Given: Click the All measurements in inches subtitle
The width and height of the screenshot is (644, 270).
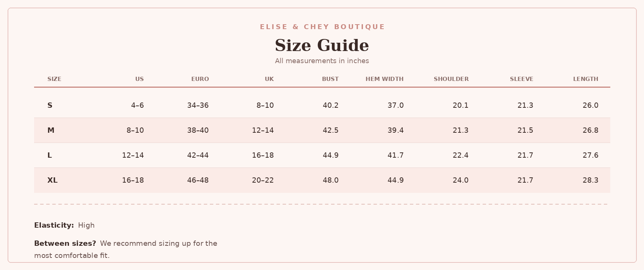Looking at the screenshot, I should pos(322,61).
